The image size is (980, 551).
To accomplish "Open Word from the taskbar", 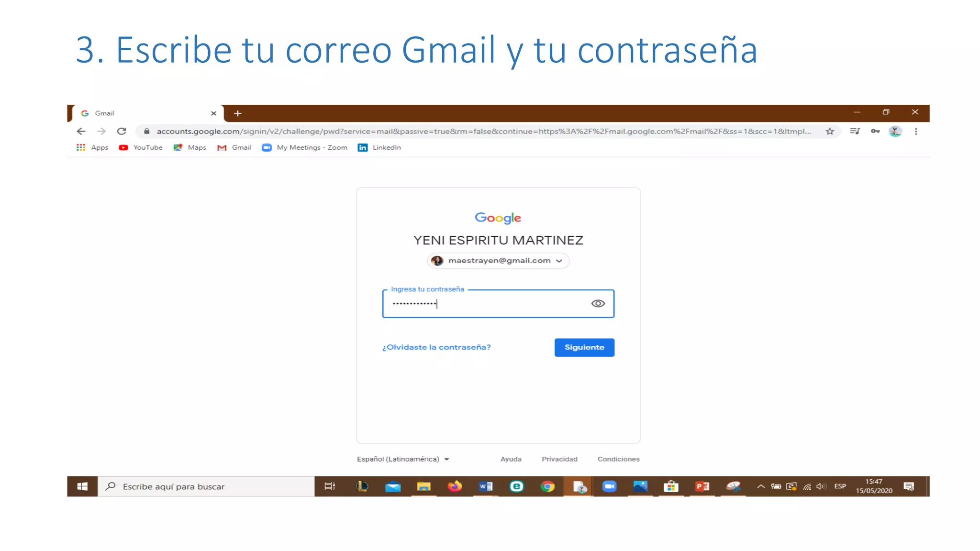I will pyautogui.click(x=486, y=486).
